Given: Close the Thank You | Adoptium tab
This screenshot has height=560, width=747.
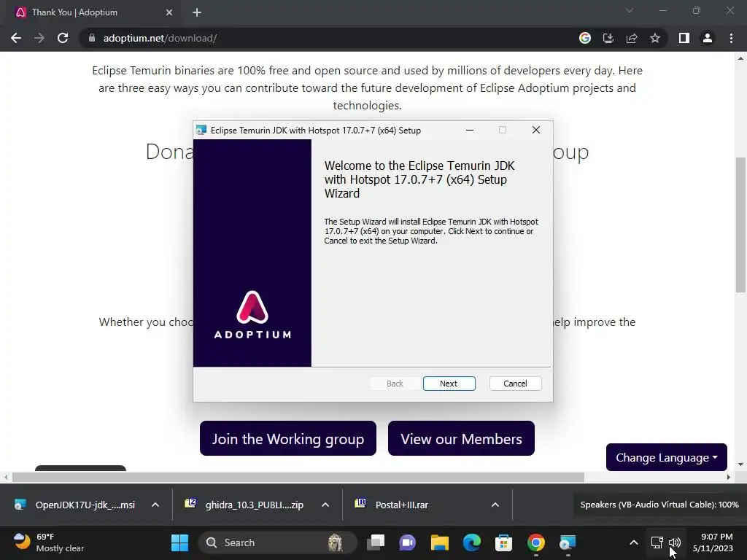Looking at the screenshot, I should click(x=169, y=12).
